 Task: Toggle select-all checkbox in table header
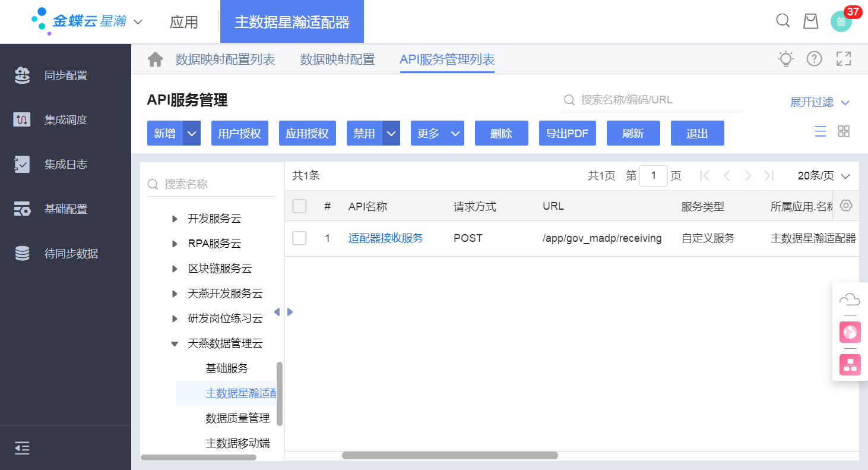[299, 206]
